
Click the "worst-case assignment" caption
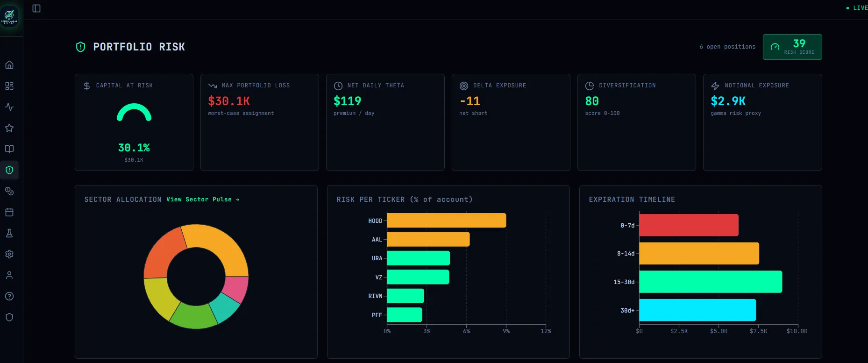(241, 114)
